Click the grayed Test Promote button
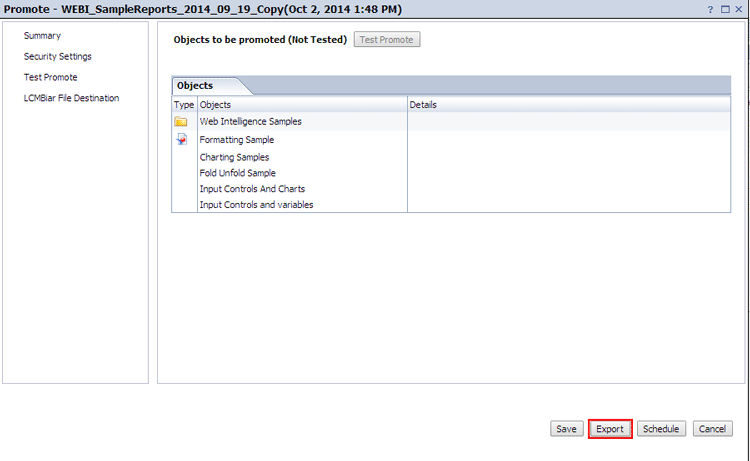The width and height of the screenshot is (750, 461). (x=387, y=40)
